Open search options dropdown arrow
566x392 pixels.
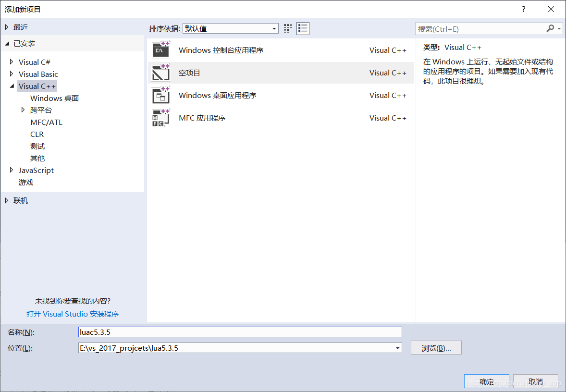(559, 28)
